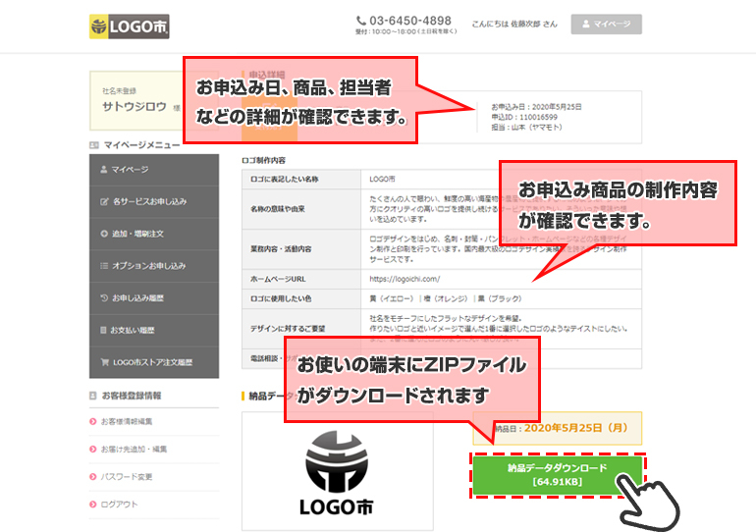Open the マイページ header button

click(x=606, y=25)
